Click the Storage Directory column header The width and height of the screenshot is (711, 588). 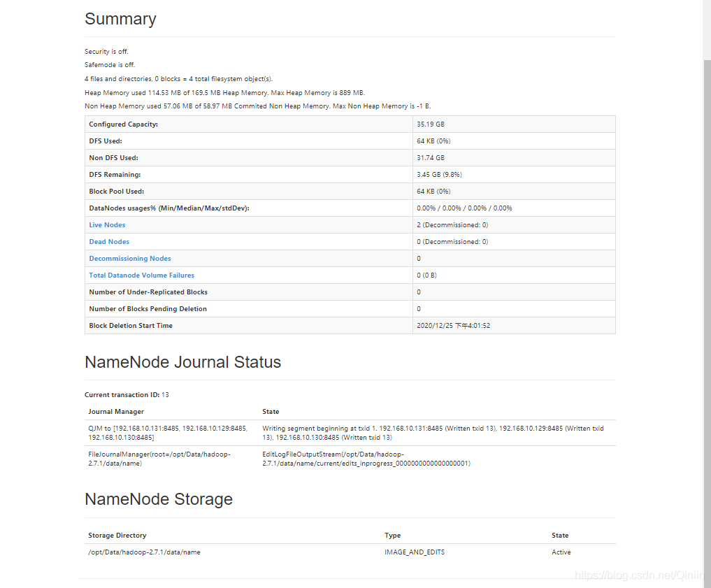117,536
